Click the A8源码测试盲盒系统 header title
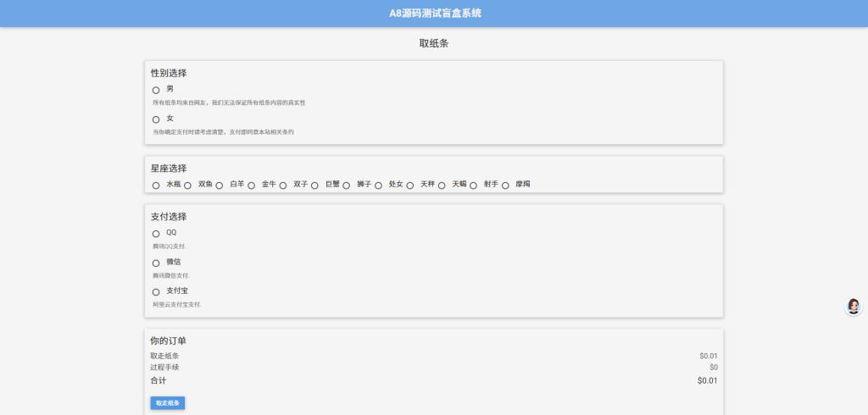868x415 pixels. pos(435,14)
